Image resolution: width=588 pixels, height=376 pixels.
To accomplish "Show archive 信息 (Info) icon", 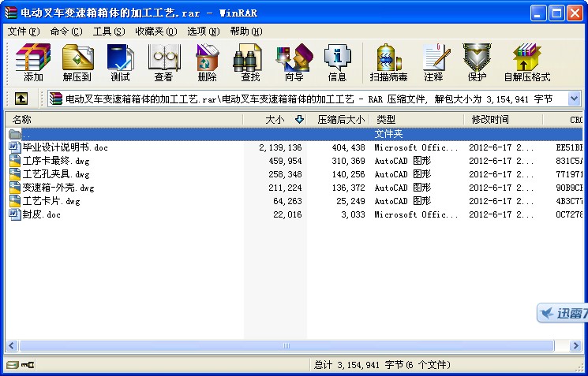I will (337, 61).
